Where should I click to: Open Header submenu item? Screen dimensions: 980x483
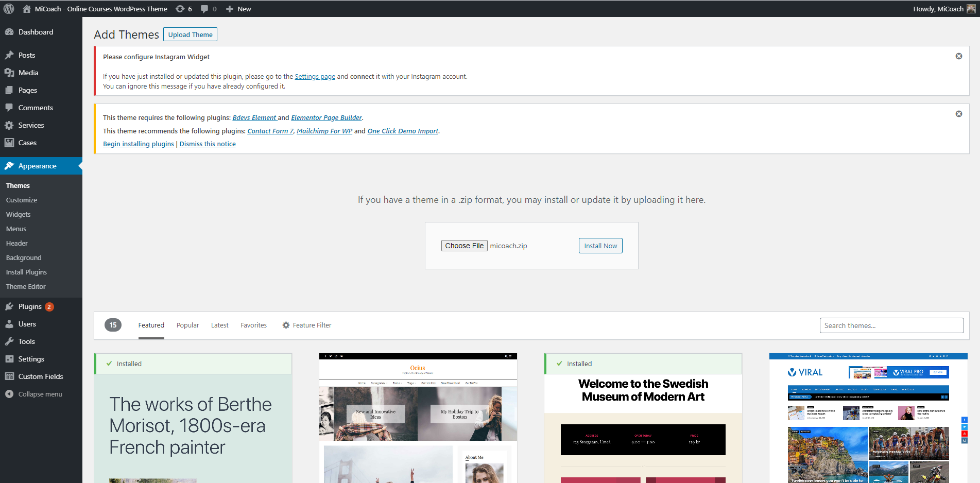pos(17,243)
